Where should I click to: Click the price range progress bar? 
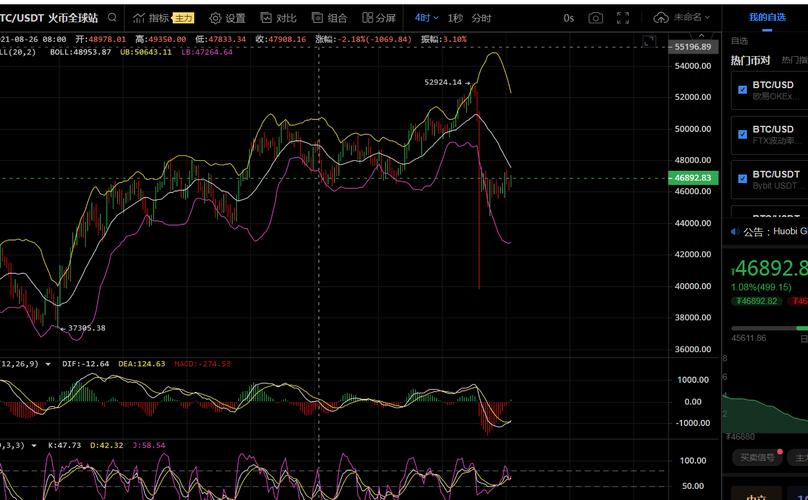pyautogui.click(x=768, y=328)
